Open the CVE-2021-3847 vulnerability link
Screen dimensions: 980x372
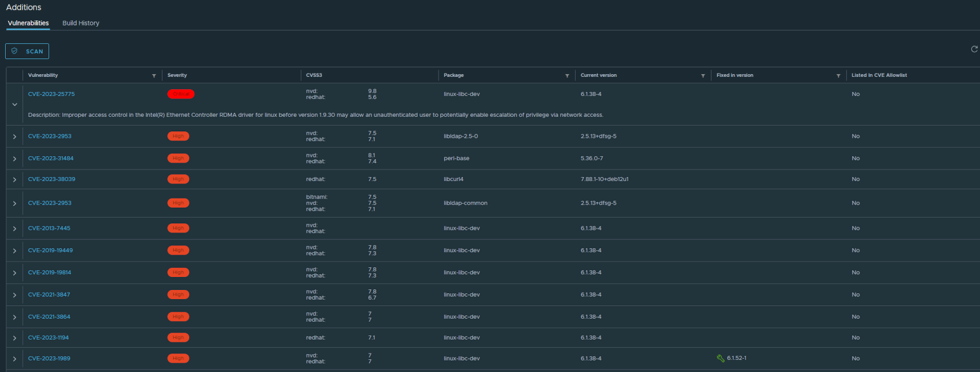[49, 294]
